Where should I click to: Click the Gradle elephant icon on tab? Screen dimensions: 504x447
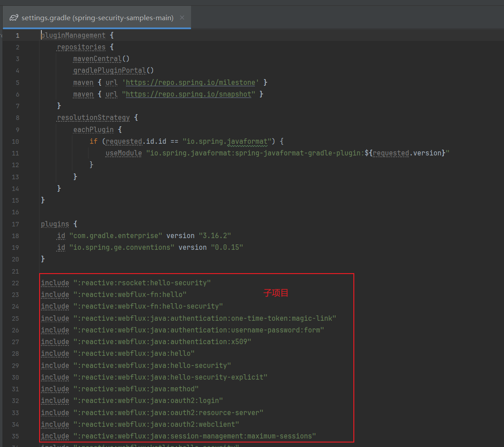(14, 18)
